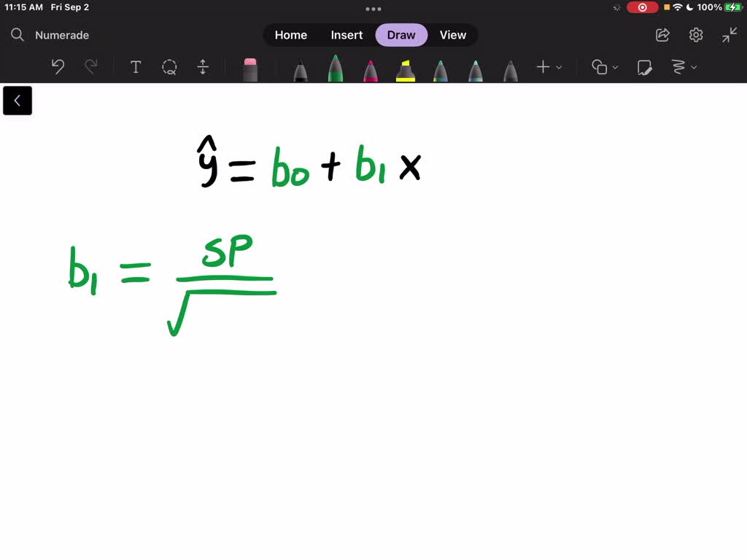Image resolution: width=747 pixels, height=560 pixels.
Task: Open the Home ribbon tab
Action: click(x=290, y=34)
